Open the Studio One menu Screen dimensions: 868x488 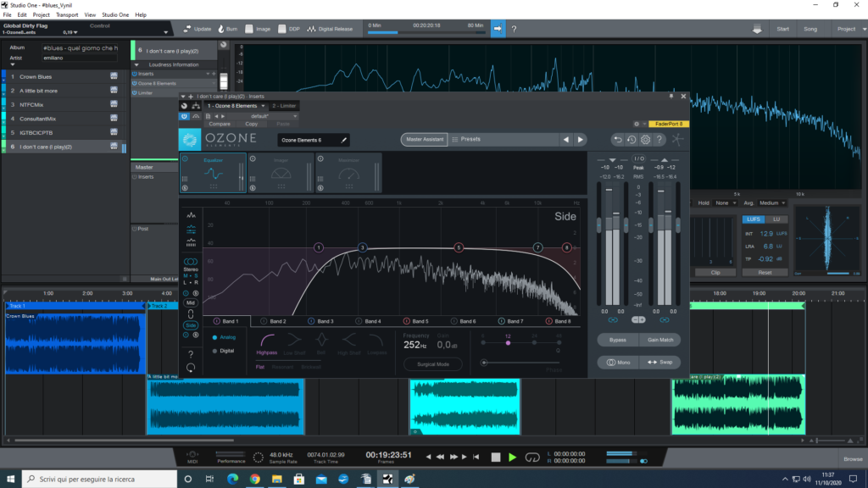point(115,15)
